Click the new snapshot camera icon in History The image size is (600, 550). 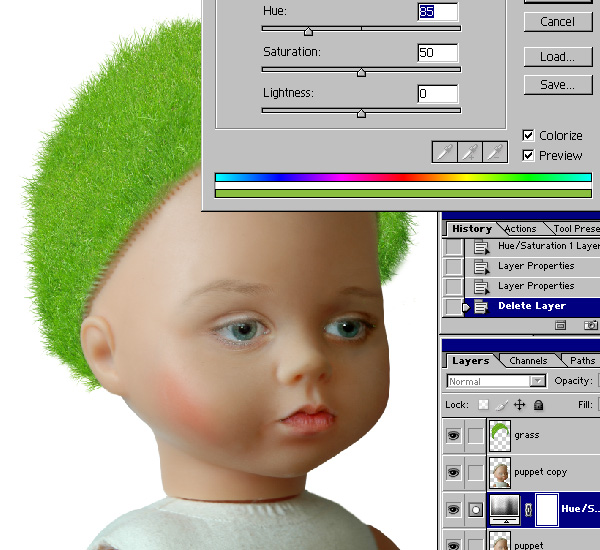point(590,325)
